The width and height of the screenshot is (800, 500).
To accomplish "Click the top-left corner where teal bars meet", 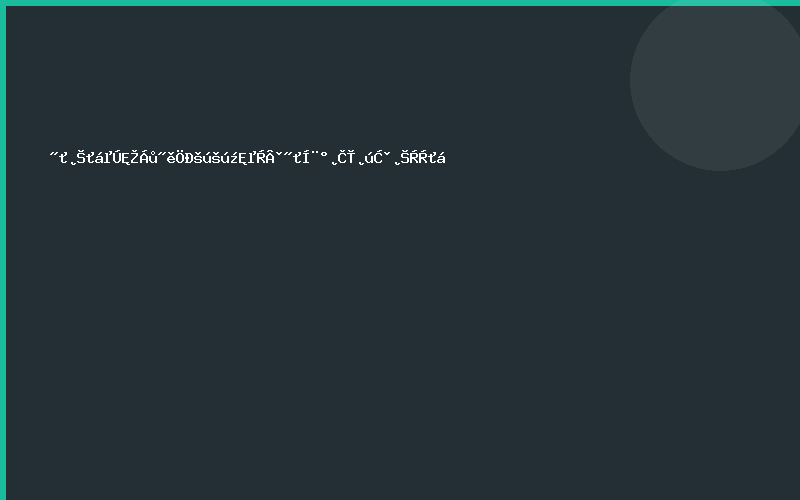I will coord(3,3).
